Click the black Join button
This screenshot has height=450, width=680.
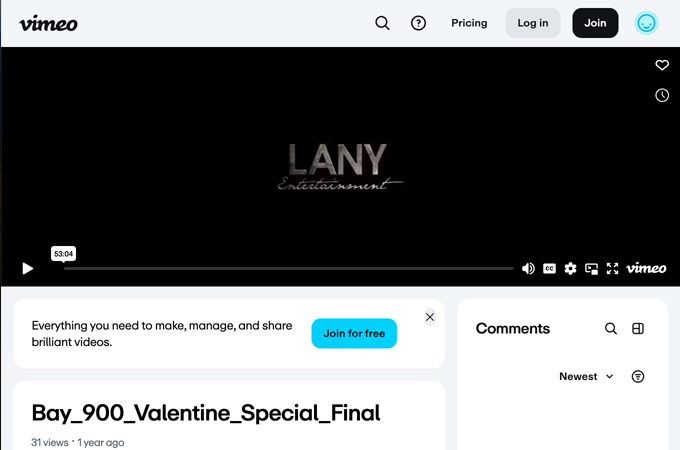[595, 23]
